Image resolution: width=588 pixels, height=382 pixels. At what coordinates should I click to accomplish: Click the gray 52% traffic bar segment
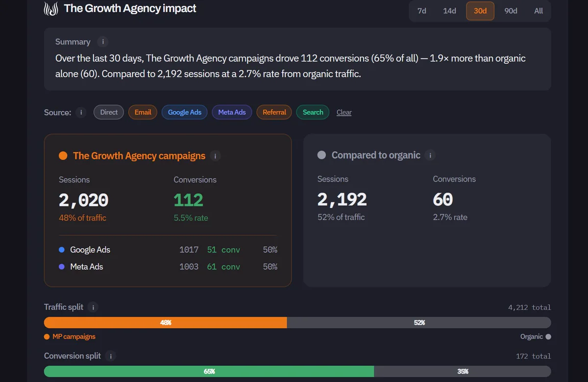tap(419, 323)
